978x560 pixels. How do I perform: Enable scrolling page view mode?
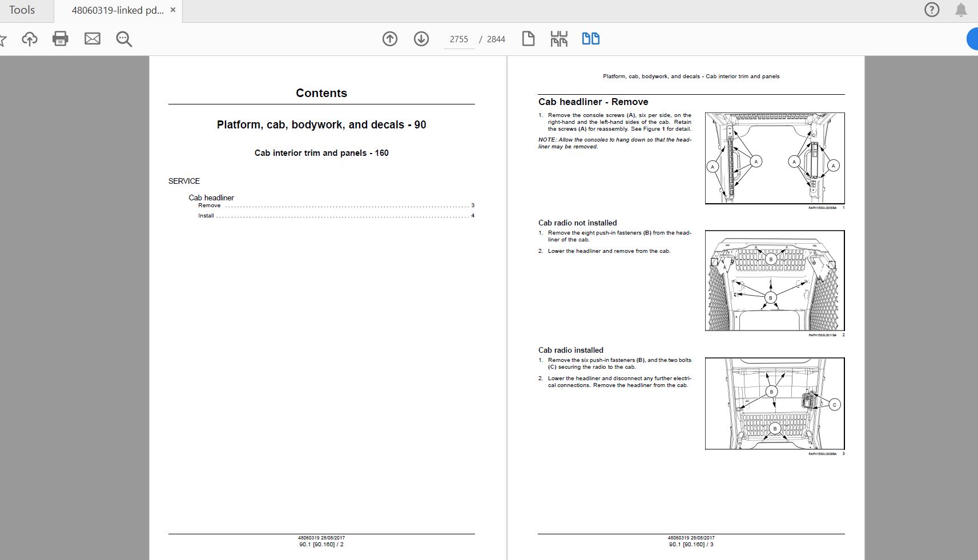pyautogui.click(x=559, y=39)
